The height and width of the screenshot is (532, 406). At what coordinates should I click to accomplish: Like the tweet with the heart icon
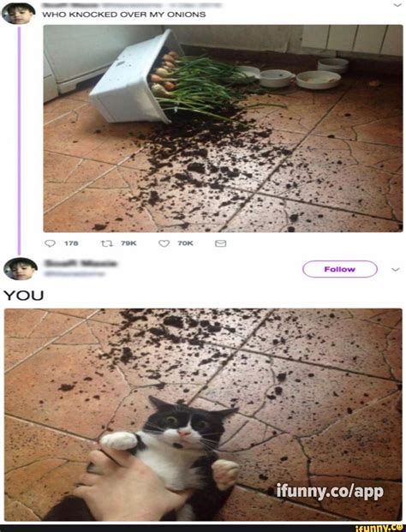coord(164,243)
